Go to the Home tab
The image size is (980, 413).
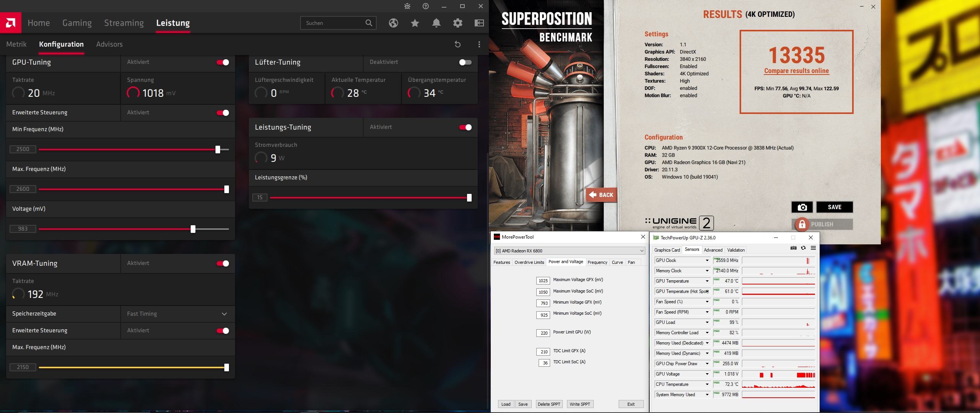(39, 23)
